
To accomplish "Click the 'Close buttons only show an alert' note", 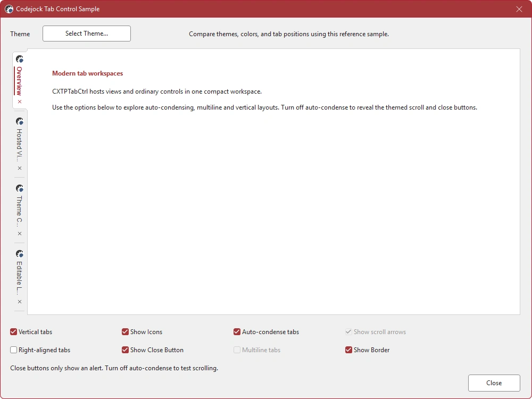I will tap(114, 368).
